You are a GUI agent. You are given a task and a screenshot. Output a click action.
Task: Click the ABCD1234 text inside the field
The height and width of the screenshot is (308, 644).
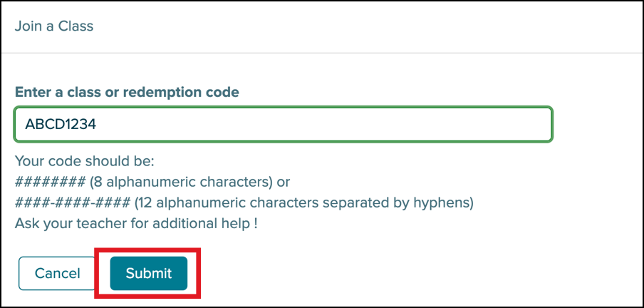[x=61, y=124]
